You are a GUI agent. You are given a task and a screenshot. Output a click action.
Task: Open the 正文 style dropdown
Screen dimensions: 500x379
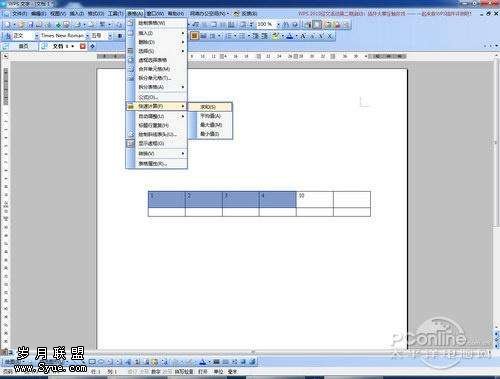coord(37,36)
